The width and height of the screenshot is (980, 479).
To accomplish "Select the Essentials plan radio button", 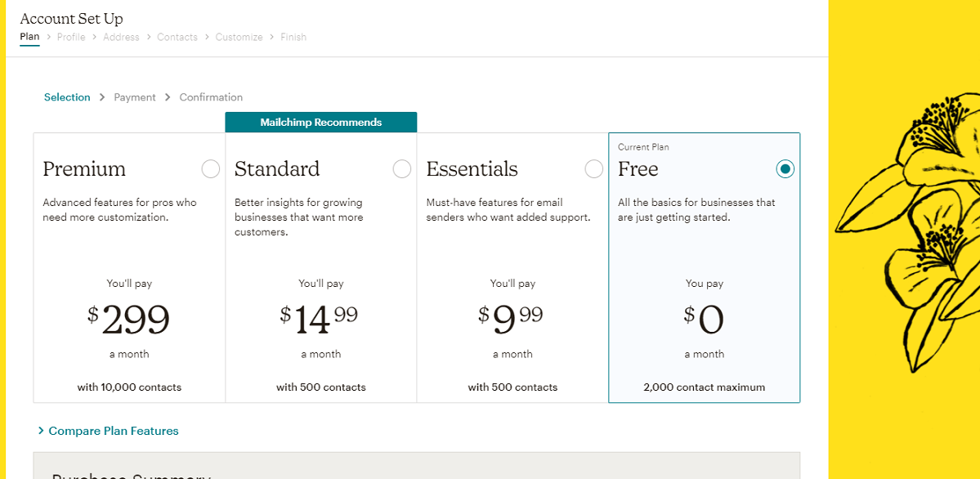I will click(593, 168).
